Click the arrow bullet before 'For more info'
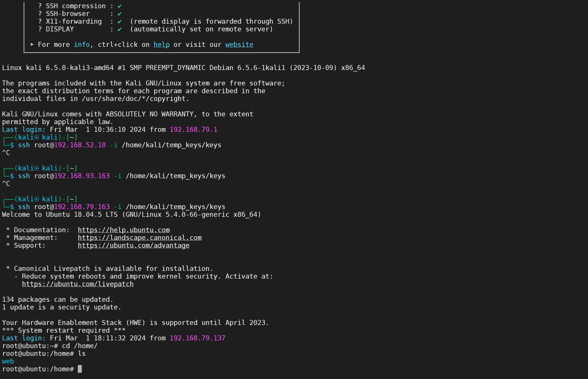 click(x=32, y=44)
